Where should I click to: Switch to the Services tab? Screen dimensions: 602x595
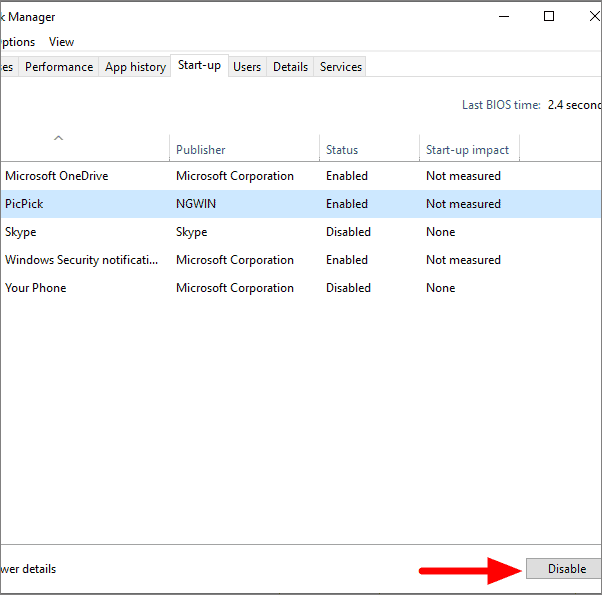(x=341, y=67)
